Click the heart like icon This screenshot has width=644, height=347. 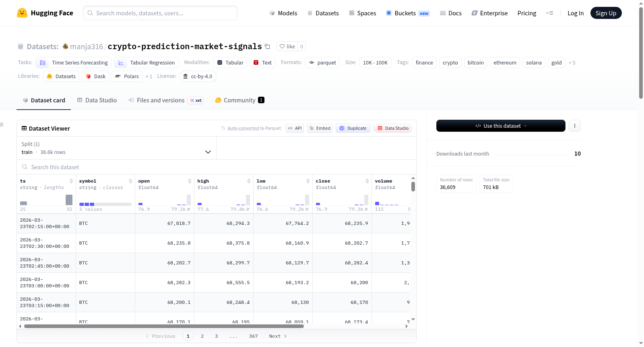click(282, 46)
